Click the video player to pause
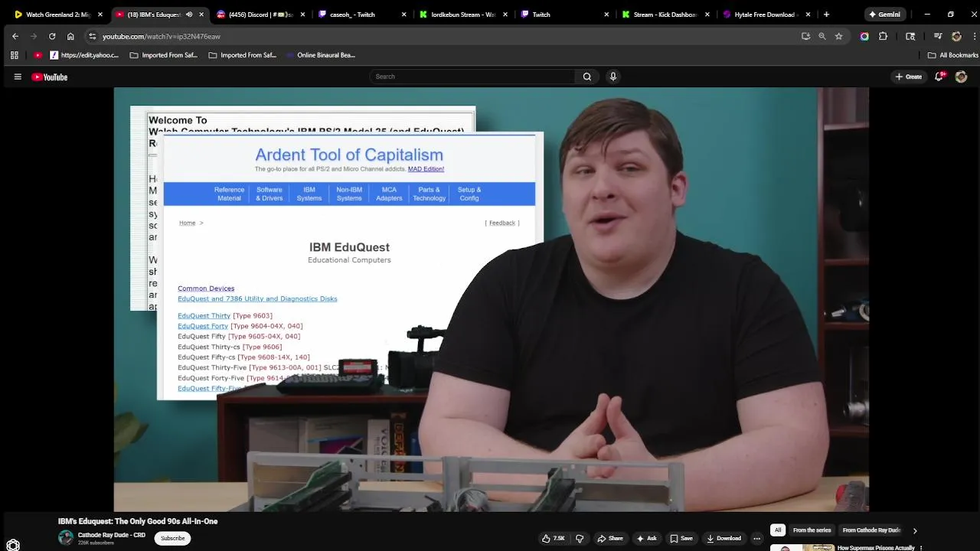Screen dimensions: 980x551 point(491,299)
